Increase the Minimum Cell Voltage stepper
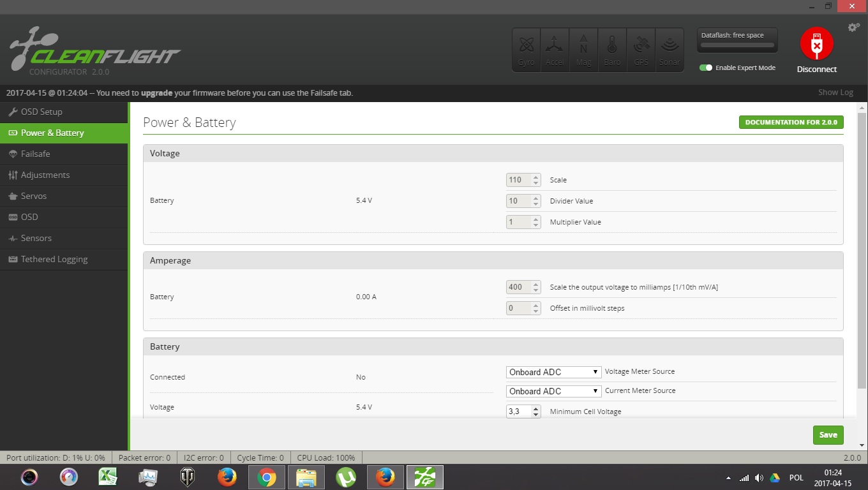 click(x=536, y=408)
